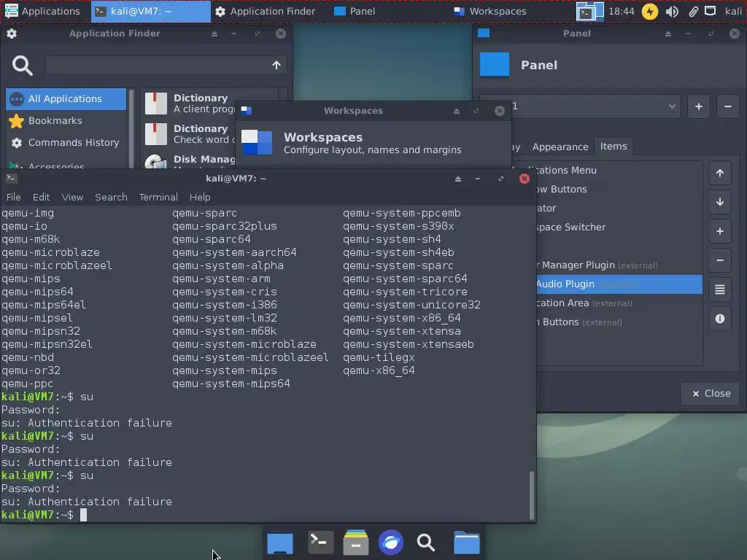Select Bookmarks category

point(66,120)
